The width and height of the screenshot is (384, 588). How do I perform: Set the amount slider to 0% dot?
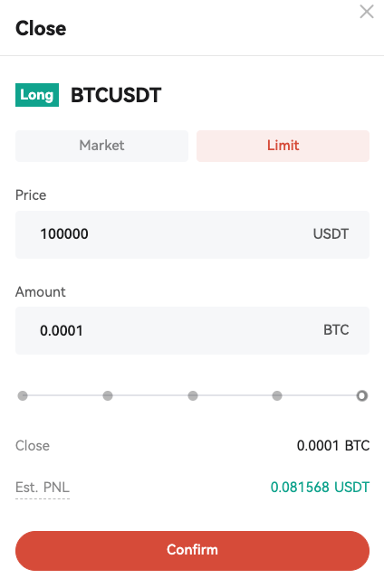(x=23, y=395)
